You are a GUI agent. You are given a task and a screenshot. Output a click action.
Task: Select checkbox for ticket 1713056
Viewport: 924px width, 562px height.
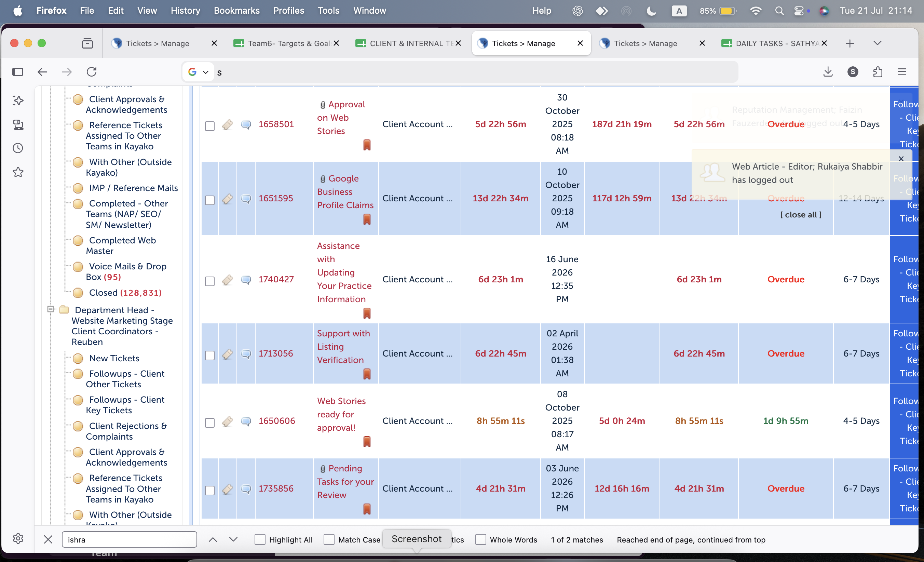coord(209,356)
